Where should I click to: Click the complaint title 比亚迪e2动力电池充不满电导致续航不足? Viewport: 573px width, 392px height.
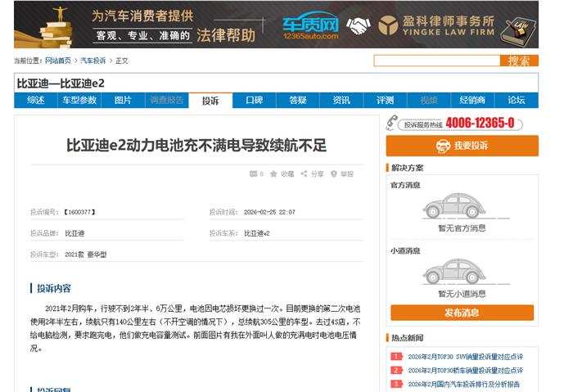click(x=196, y=146)
